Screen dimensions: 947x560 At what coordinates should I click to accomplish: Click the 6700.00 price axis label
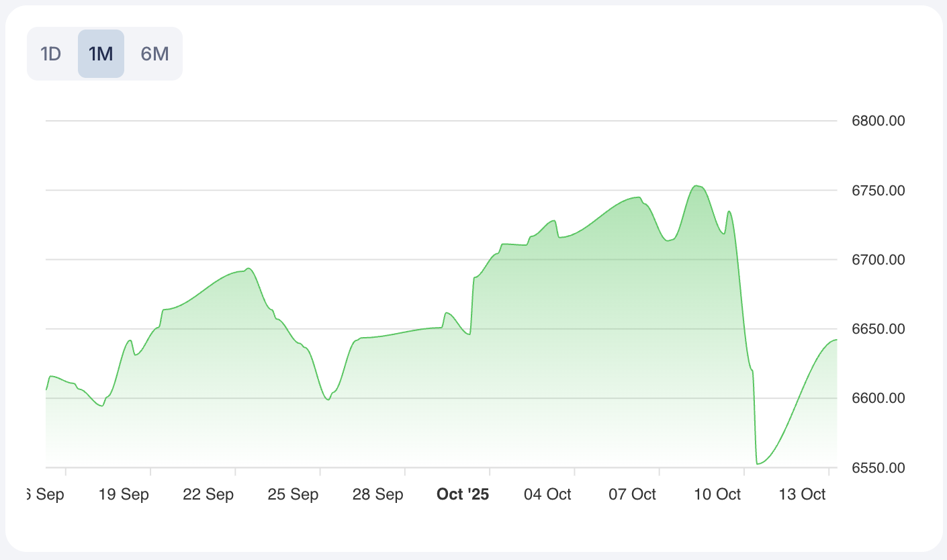pyautogui.click(x=878, y=260)
